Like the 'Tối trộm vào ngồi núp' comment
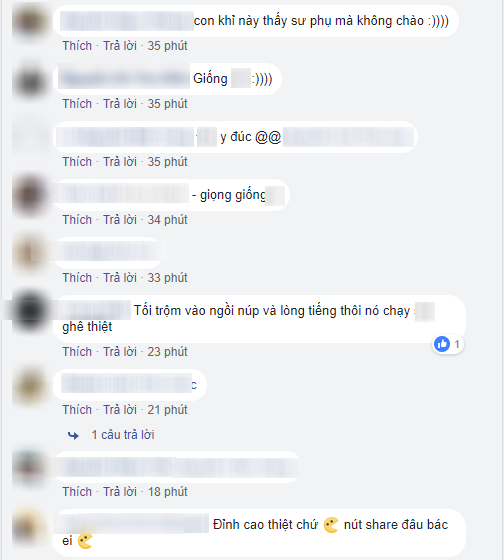504x560 pixels. (x=77, y=352)
